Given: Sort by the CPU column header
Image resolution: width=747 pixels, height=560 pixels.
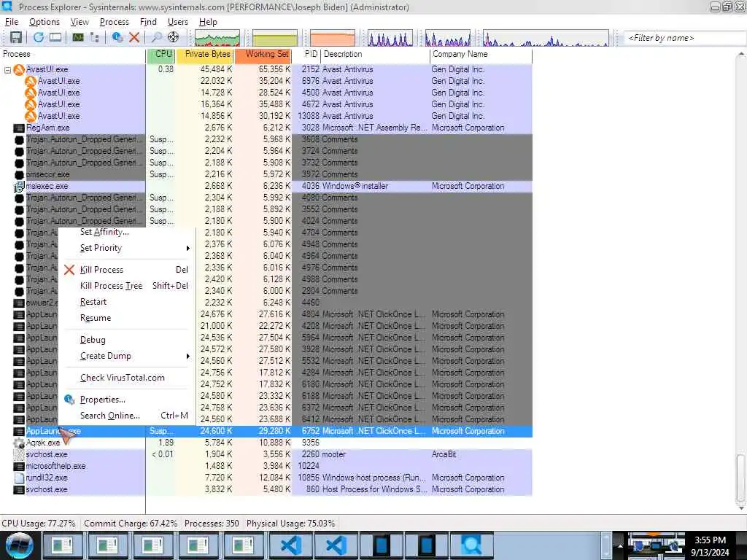Looking at the screenshot, I should [161, 54].
